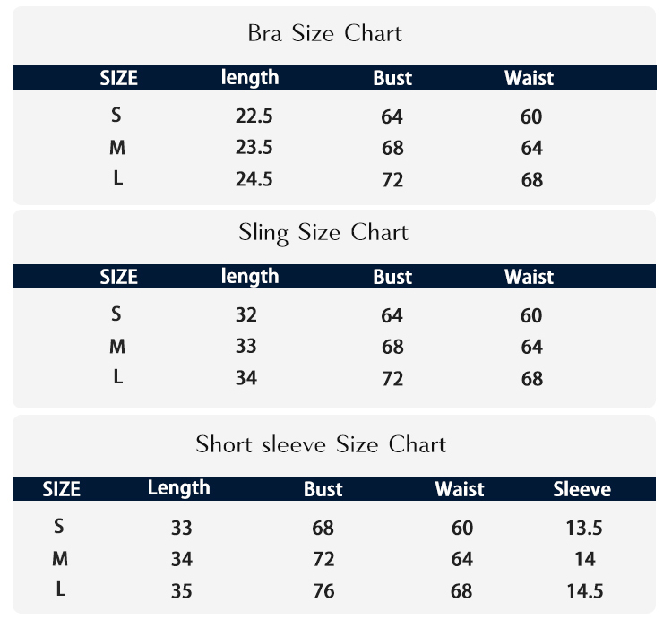Select size L label in Sling chart
Image resolution: width=672 pixels, height=619 pixels.
click(x=118, y=377)
